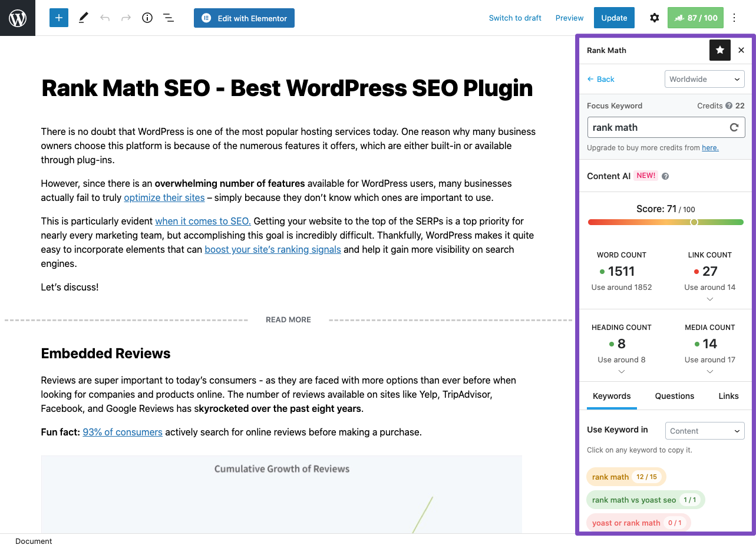Open the Use Keyword in Content dropdown
The image size is (756, 548).
pos(705,431)
